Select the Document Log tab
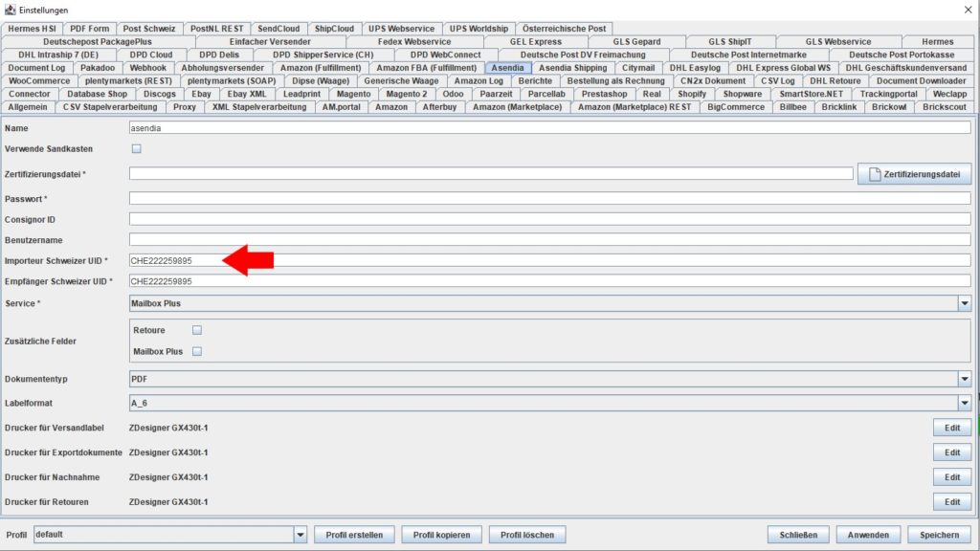The image size is (980, 551). 36,68
